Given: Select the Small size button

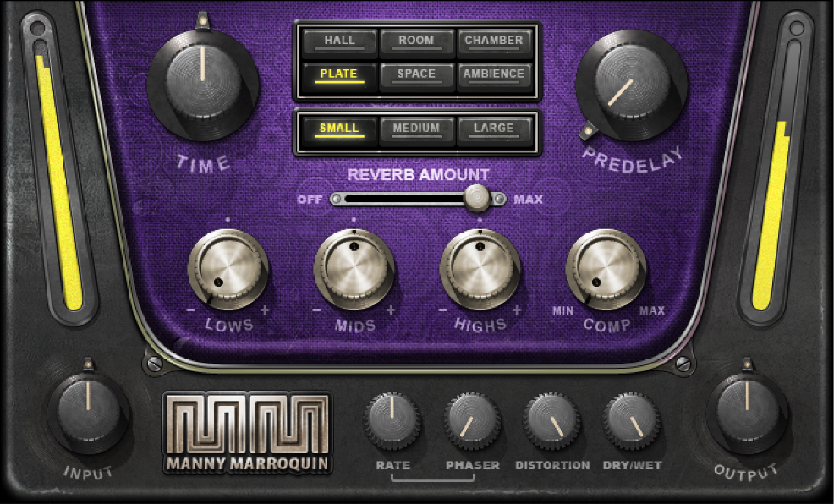Looking at the screenshot, I should [x=339, y=129].
